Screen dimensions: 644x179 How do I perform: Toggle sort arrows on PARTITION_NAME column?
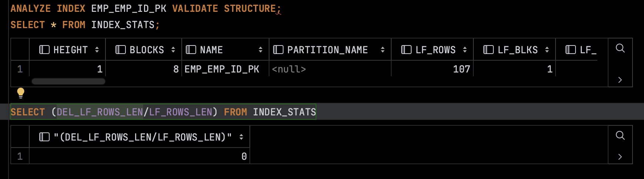point(383,50)
